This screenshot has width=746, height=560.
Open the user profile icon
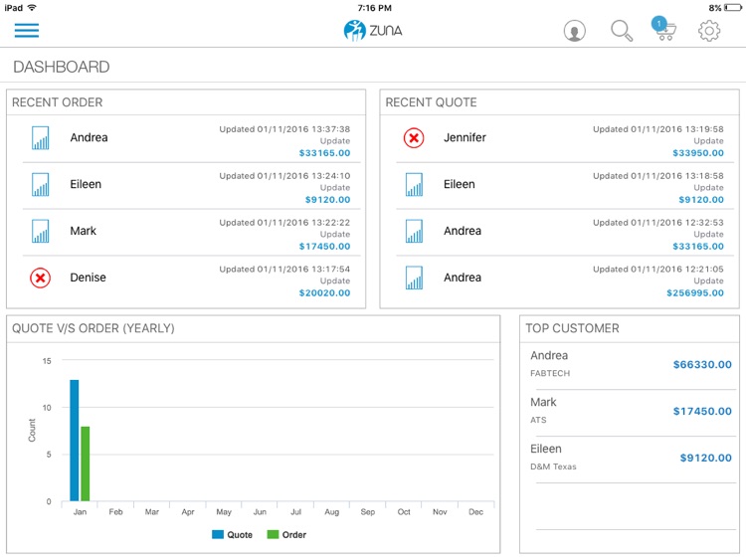point(574,31)
